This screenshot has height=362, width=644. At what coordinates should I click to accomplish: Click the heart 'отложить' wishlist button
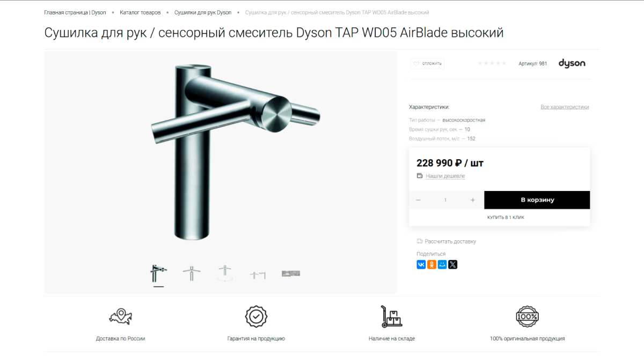click(428, 63)
